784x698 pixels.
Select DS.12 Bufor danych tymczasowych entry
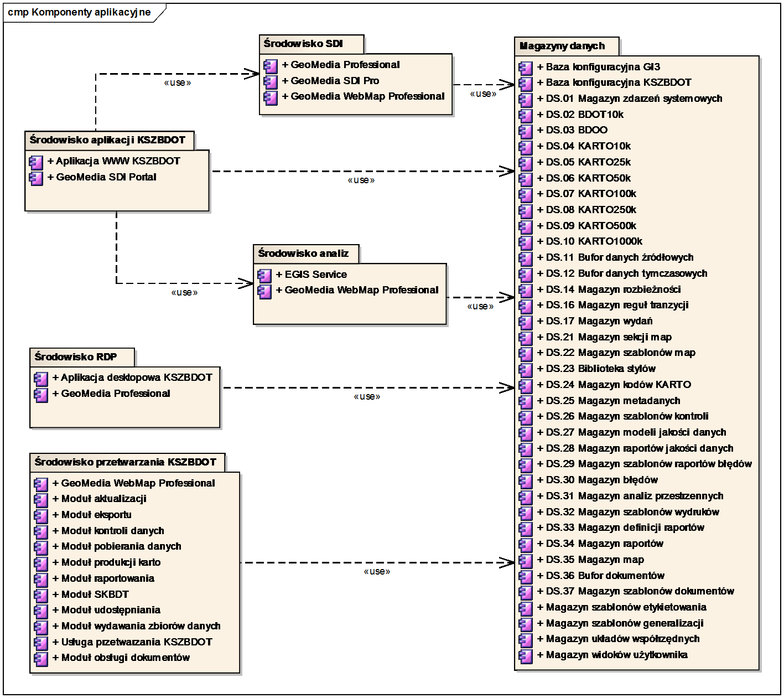622,273
